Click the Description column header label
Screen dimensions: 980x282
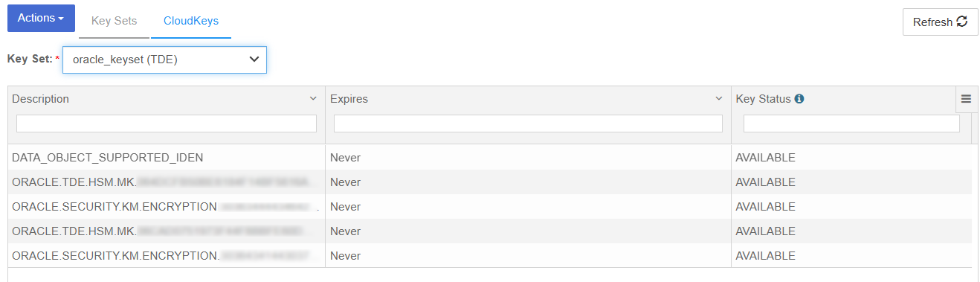(x=41, y=99)
